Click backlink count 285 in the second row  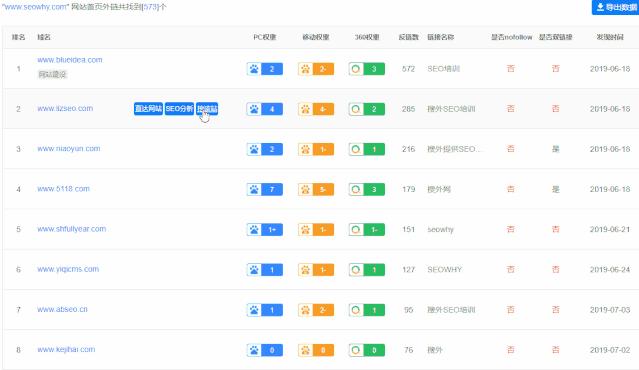[x=408, y=109]
